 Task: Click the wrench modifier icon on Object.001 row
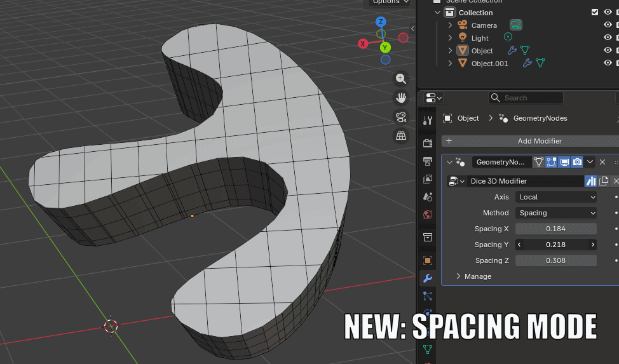[x=527, y=63]
